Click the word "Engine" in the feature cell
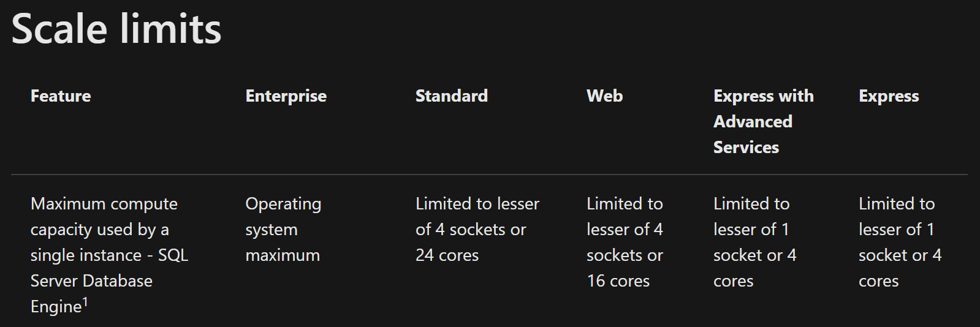Screen dimensions: 980x327 tap(56, 307)
